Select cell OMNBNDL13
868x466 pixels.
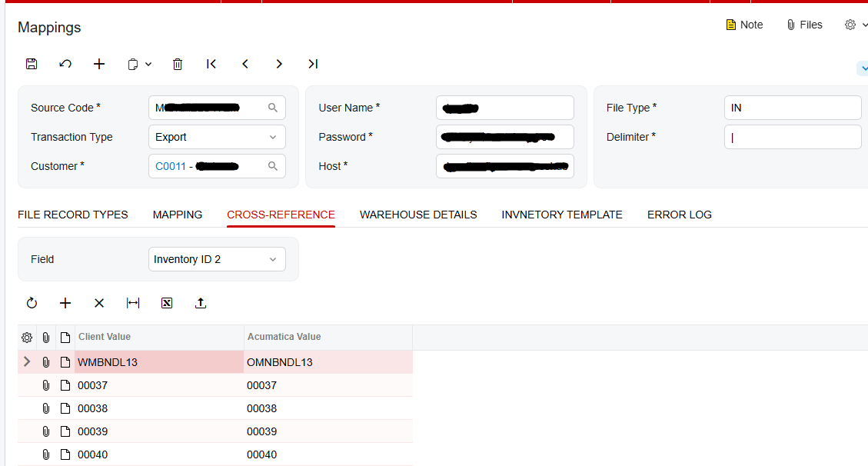[x=328, y=362]
